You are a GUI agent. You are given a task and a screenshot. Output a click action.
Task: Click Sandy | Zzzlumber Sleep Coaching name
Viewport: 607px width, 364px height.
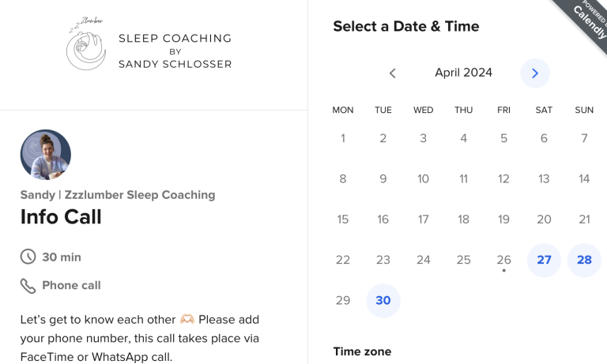pyautogui.click(x=118, y=195)
